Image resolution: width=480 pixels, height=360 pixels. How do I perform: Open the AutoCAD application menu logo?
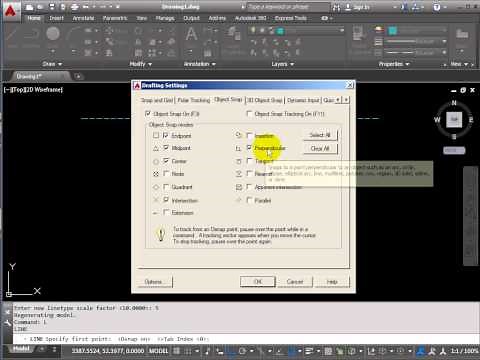point(11,12)
